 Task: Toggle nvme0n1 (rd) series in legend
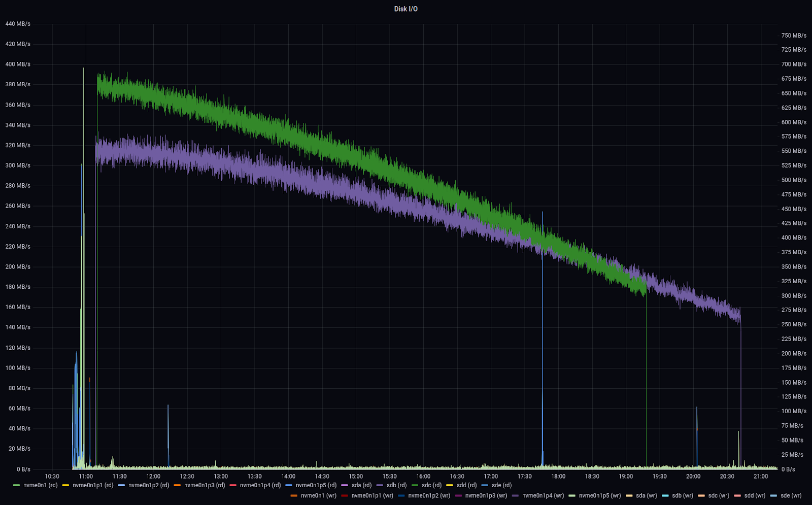click(40, 485)
